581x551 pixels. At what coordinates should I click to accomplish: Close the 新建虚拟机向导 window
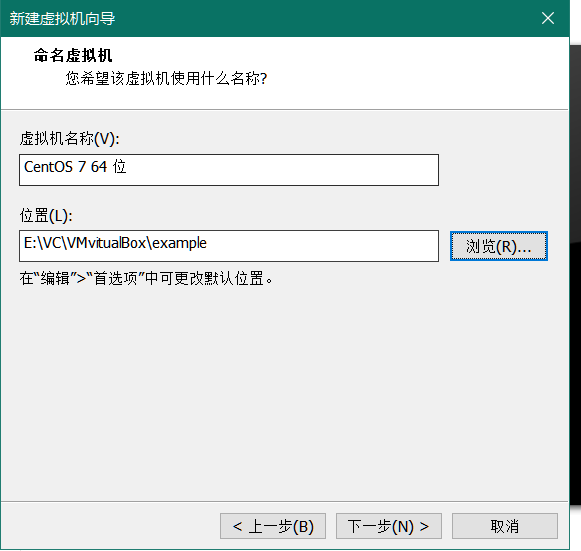click(x=548, y=18)
